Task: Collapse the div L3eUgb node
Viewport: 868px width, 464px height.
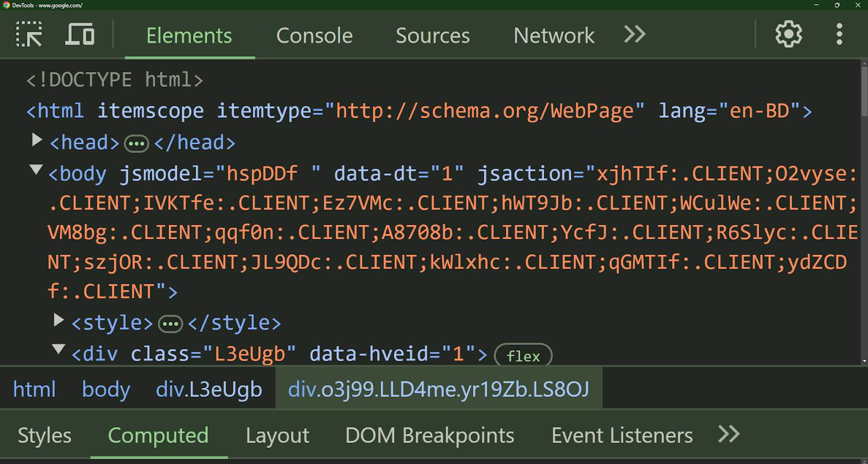Action: (x=59, y=350)
